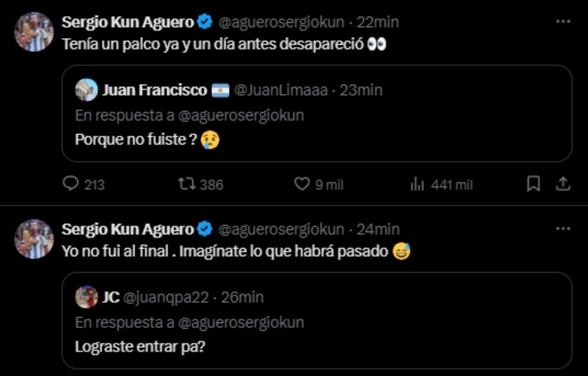Click the verified badge on the second tweet

205,229
